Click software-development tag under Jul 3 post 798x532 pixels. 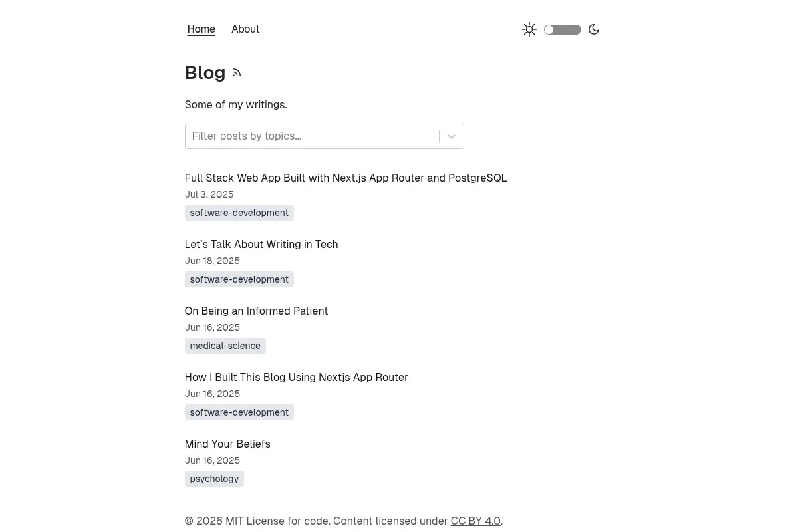pos(239,213)
